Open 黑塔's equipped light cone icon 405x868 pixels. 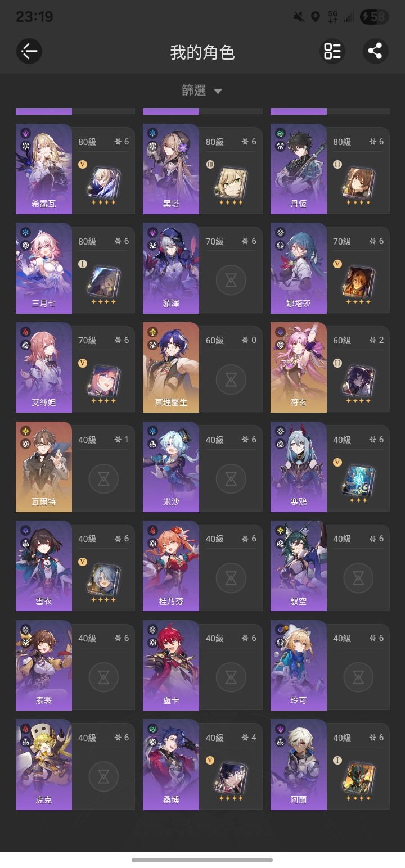point(231,182)
